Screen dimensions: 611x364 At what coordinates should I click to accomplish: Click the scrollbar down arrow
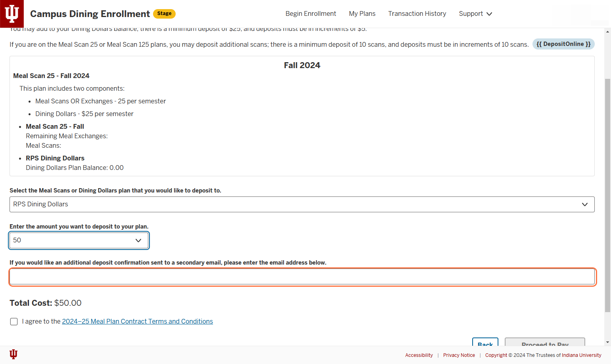pos(607,342)
